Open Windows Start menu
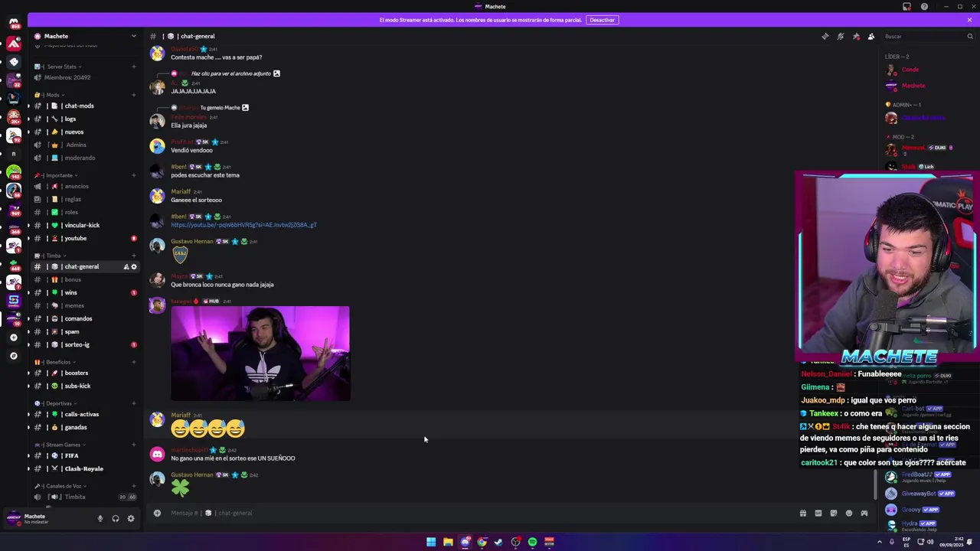980x551 pixels. pyautogui.click(x=431, y=542)
